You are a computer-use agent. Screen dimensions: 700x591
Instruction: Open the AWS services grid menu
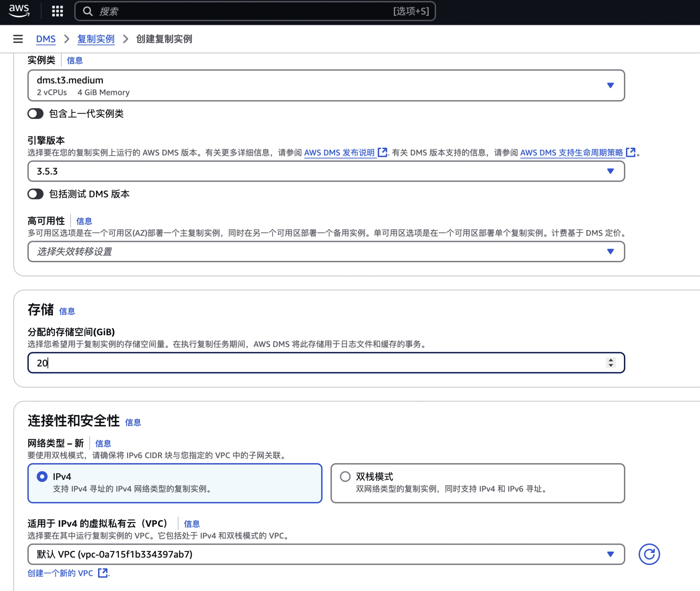57,11
